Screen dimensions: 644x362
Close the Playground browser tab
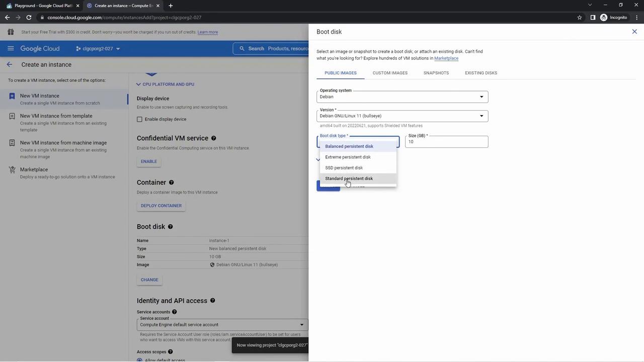pos(77,6)
